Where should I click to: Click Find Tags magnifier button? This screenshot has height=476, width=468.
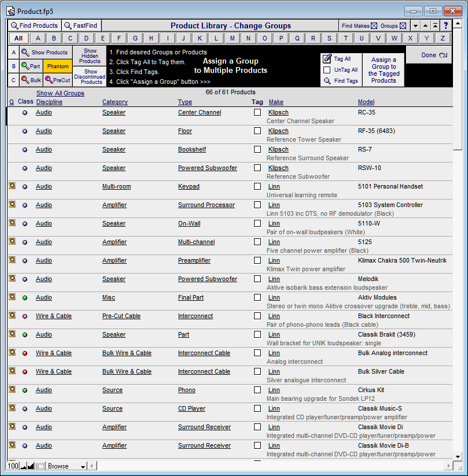tap(341, 81)
